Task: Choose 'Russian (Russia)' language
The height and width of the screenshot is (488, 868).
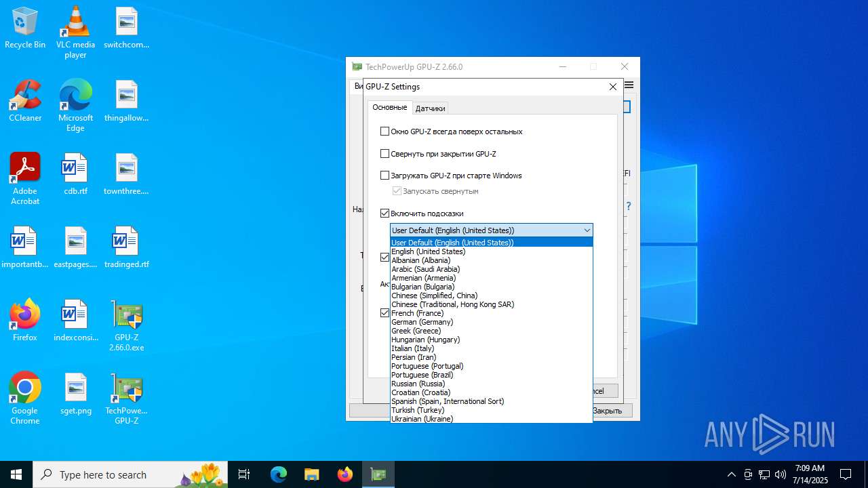Action: click(x=492, y=384)
